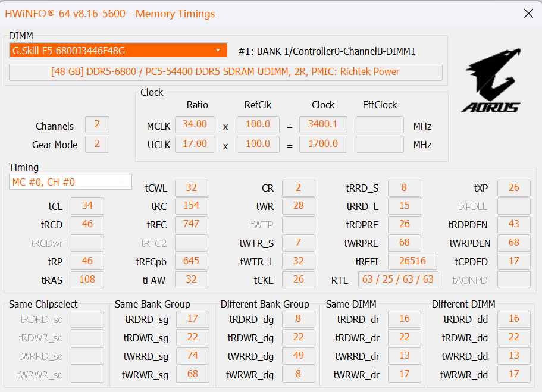Click the tWRRD_sg value 74

tap(193, 356)
